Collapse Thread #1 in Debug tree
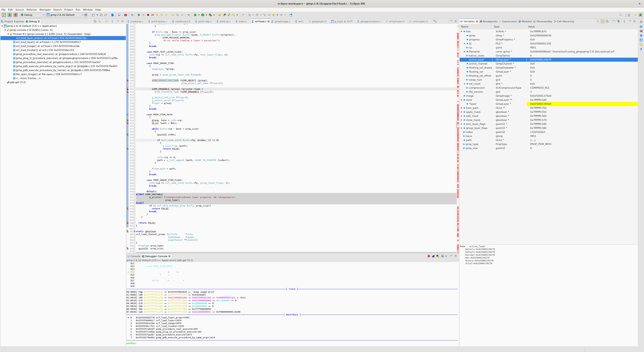Screen dimensions: 644x352 pyautogui.click(x=8, y=34)
